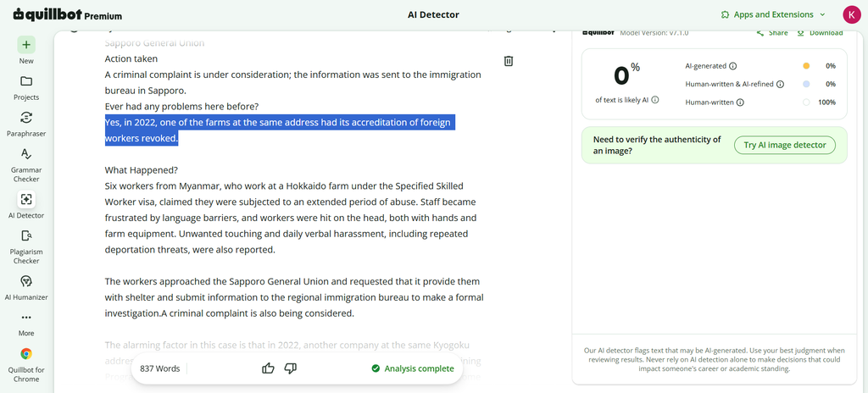Click info icon beside Human-written & AI-refined
This screenshot has width=868, height=393.
tap(780, 84)
